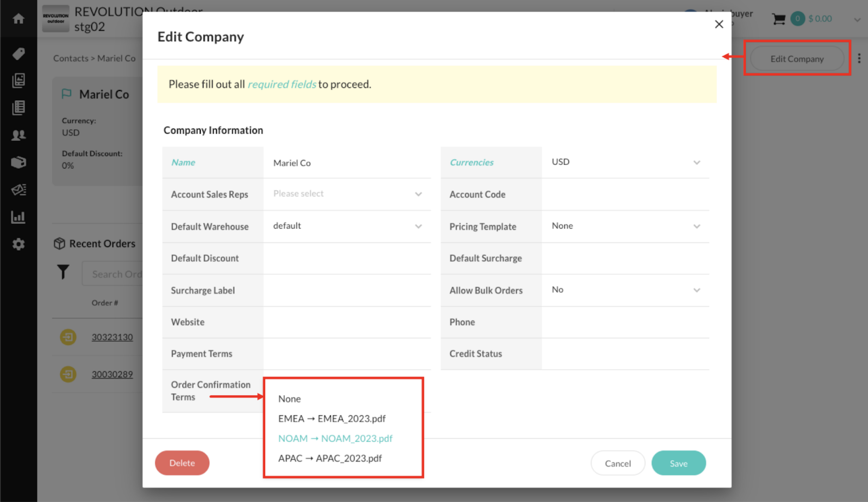
Task: Click the Cancel button
Action: (x=618, y=463)
